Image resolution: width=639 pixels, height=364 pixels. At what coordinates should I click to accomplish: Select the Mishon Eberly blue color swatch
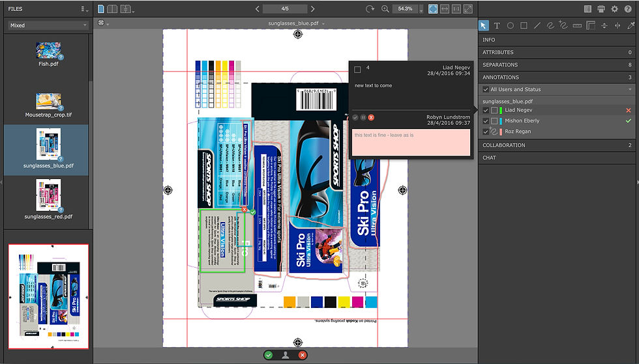pos(501,121)
